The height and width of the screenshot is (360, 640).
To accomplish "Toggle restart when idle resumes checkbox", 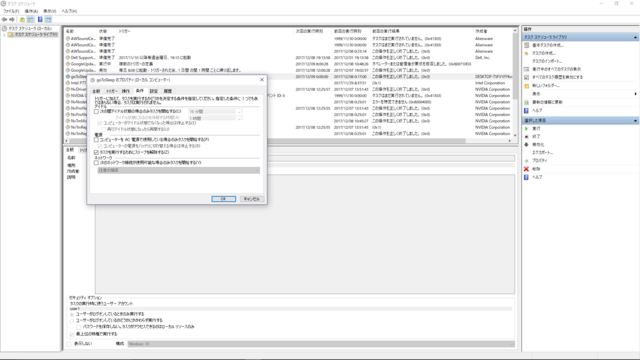I will click(104, 129).
